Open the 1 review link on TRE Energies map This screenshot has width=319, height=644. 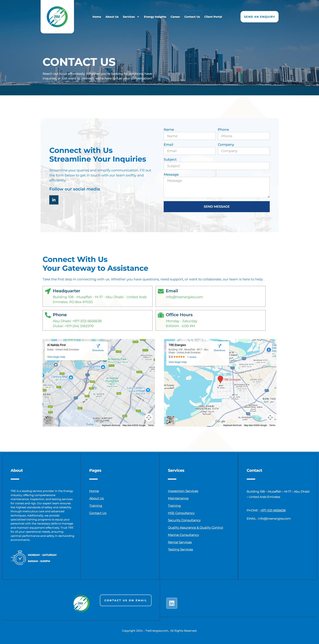click(192, 357)
